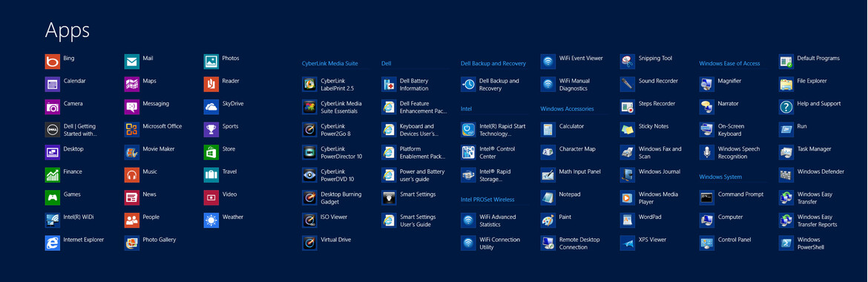Open the Messaging app icon
Image resolution: width=868 pixels, height=282 pixels.
[132, 107]
